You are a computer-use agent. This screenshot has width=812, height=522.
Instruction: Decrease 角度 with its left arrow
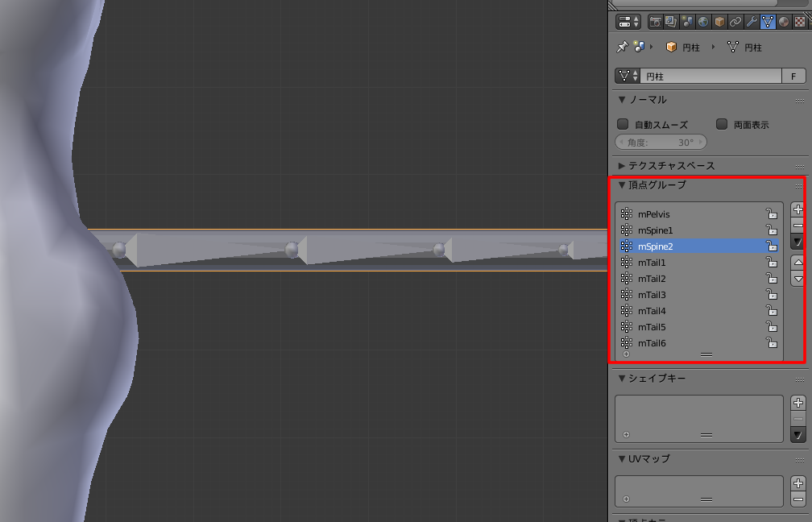[x=621, y=142]
